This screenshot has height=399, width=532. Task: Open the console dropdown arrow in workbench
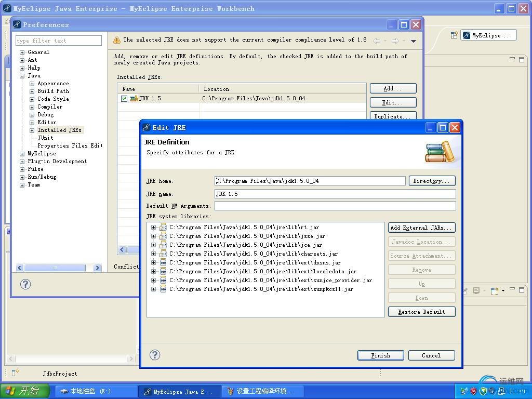pyautogui.click(x=503, y=291)
